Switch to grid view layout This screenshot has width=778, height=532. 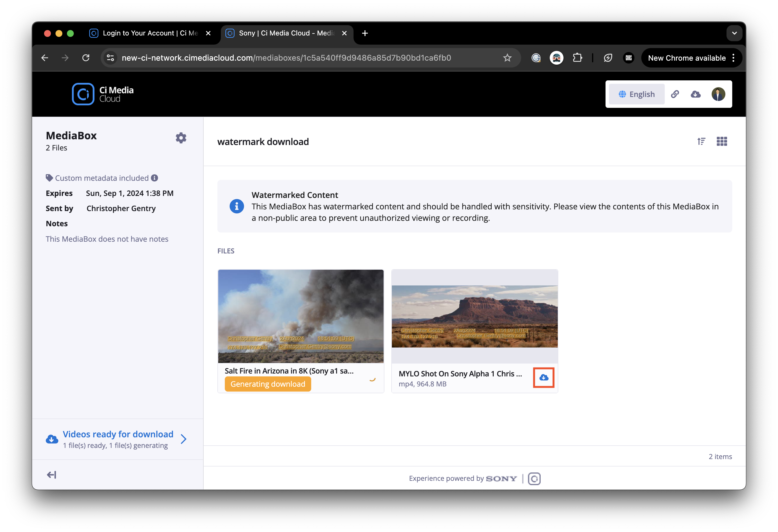click(722, 141)
